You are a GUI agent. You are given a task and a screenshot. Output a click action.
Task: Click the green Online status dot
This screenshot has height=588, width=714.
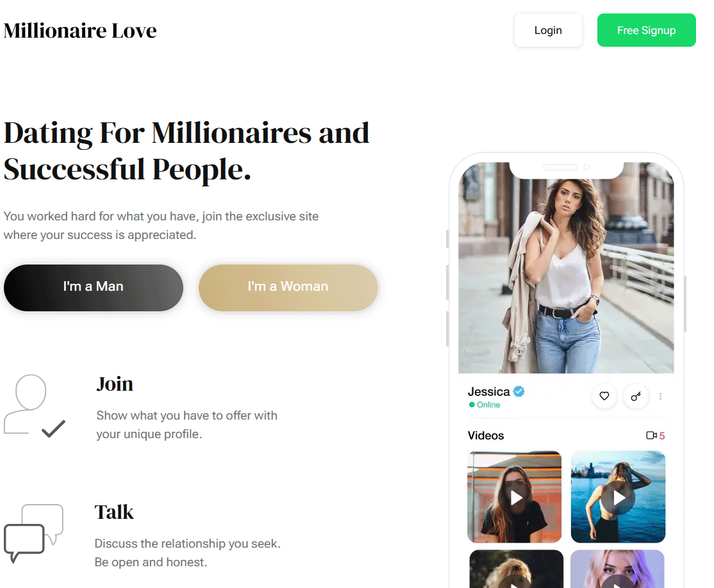[x=472, y=405]
